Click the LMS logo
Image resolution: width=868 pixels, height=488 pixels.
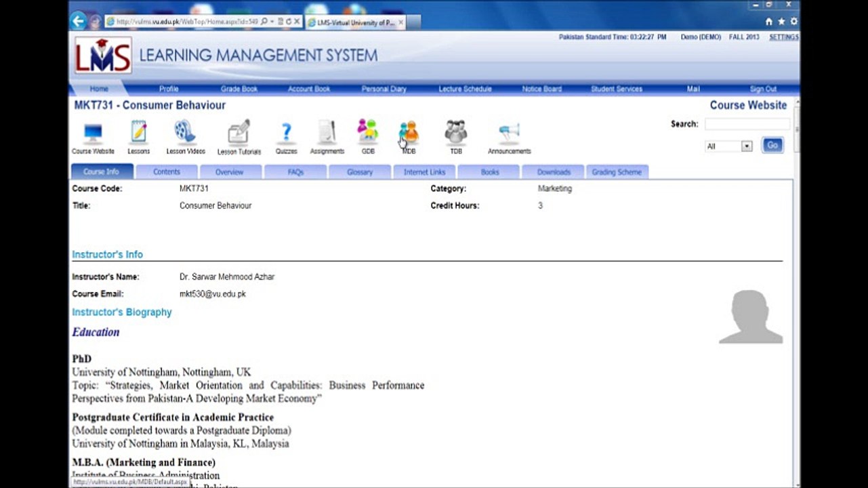pyautogui.click(x=103, y=56)
